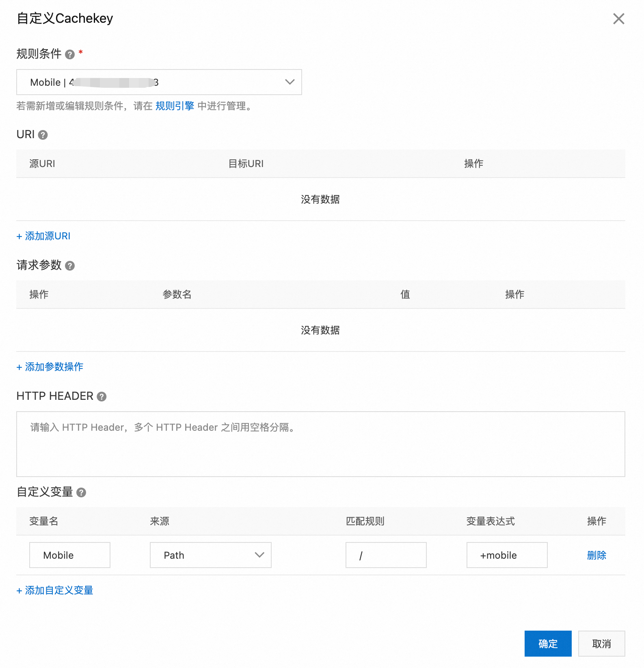The width and height of the screenshot is (644, 668).
Task: Focus the HTTP Header text area
Action: 321,444
